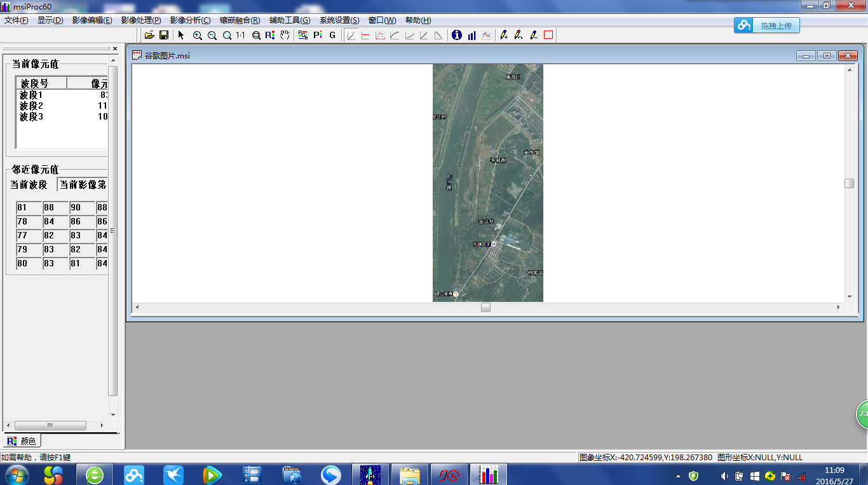Open the 文件(F) menu
Image resolution: width=868 pixels, height=485 pixels.
pos(17,20)
